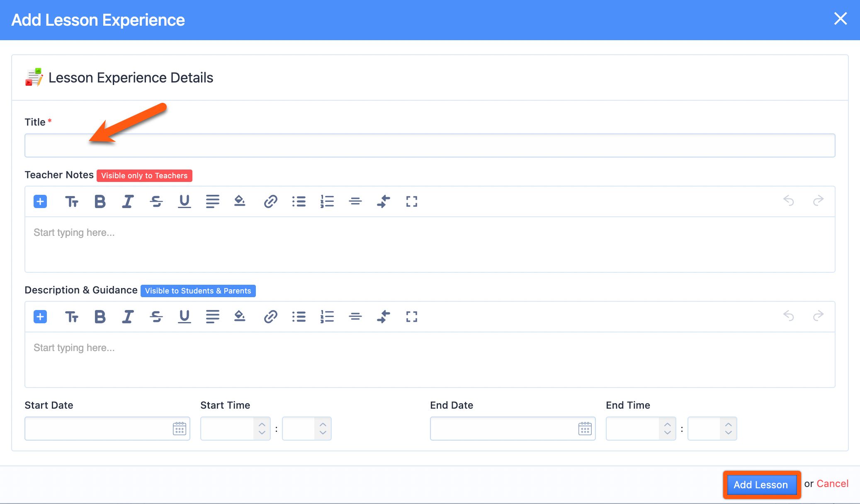Open End Date calendar picker
This screenshot has height=504, width=860.
point(585,429)
